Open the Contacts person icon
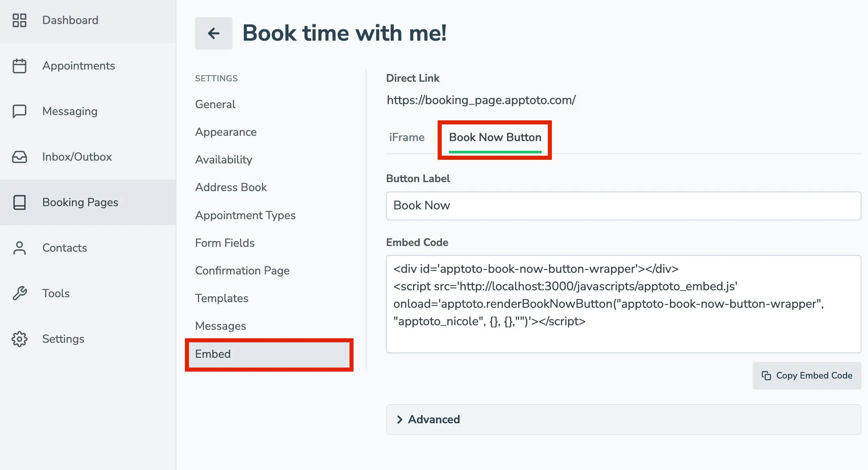This screenshot has height=470, width=868. 19,248
